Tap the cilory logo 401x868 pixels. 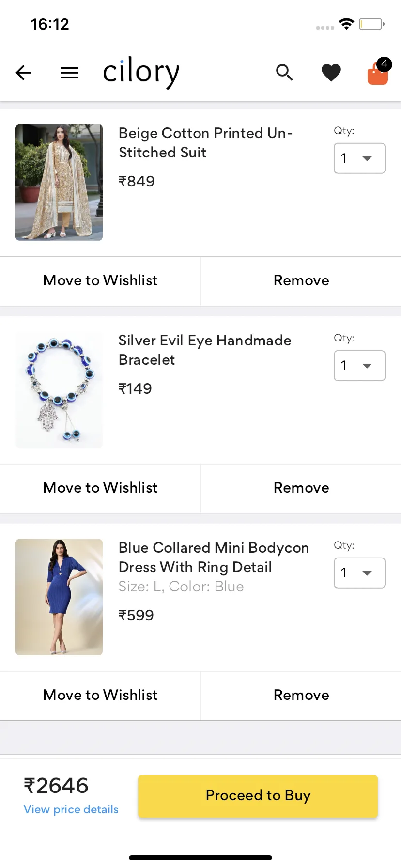[141, 72]
